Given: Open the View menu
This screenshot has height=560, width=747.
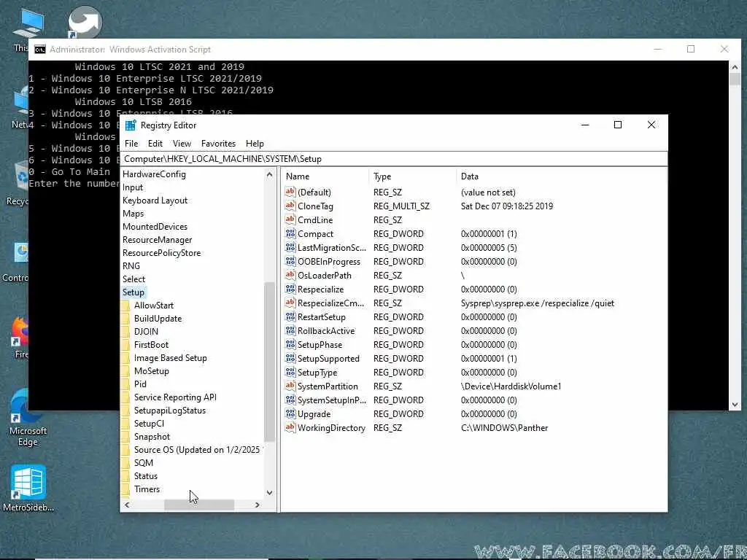Looking at the screenshot, I should (182, 144).
